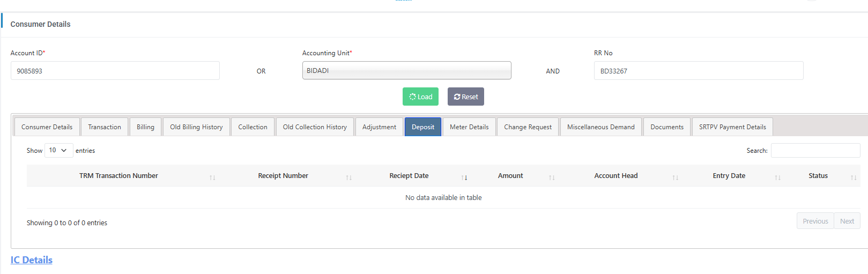Open the Show entries count dropdown
868x274 pixels.
pos(58,150)
